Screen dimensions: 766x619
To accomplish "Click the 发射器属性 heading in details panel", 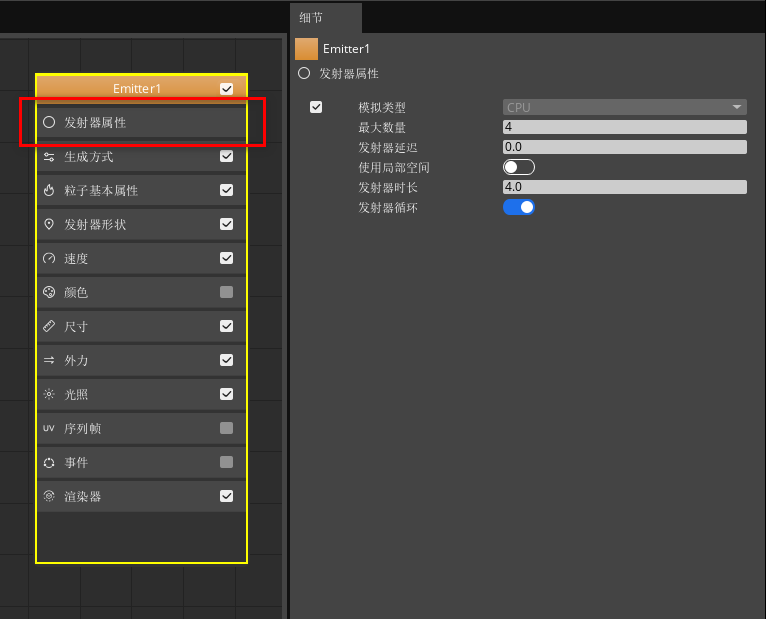I will click(x=349, y=73).
